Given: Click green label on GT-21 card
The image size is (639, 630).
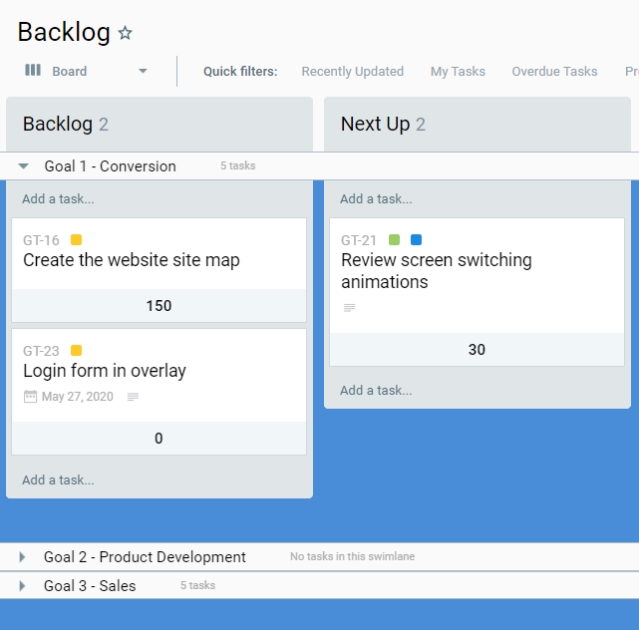Looking at the screenshot, I should [394, 240].
